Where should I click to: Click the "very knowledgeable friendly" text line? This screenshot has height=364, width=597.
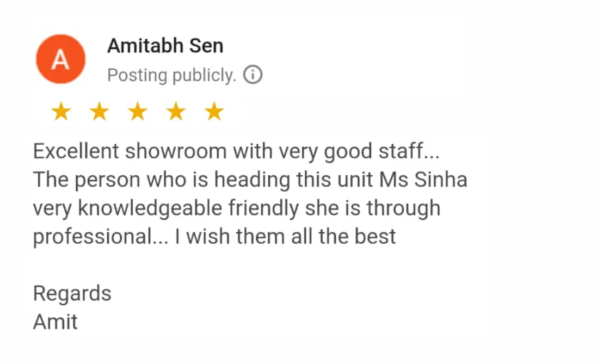[x=236, y=208]
